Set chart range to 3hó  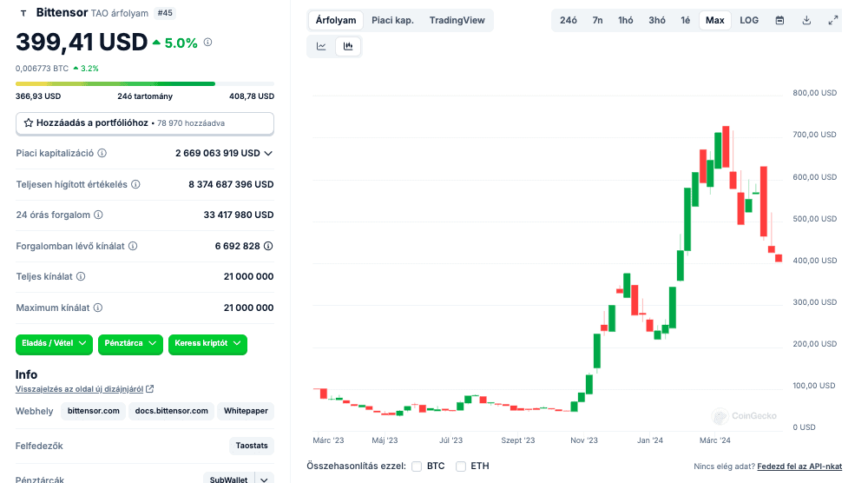point(657,21)
